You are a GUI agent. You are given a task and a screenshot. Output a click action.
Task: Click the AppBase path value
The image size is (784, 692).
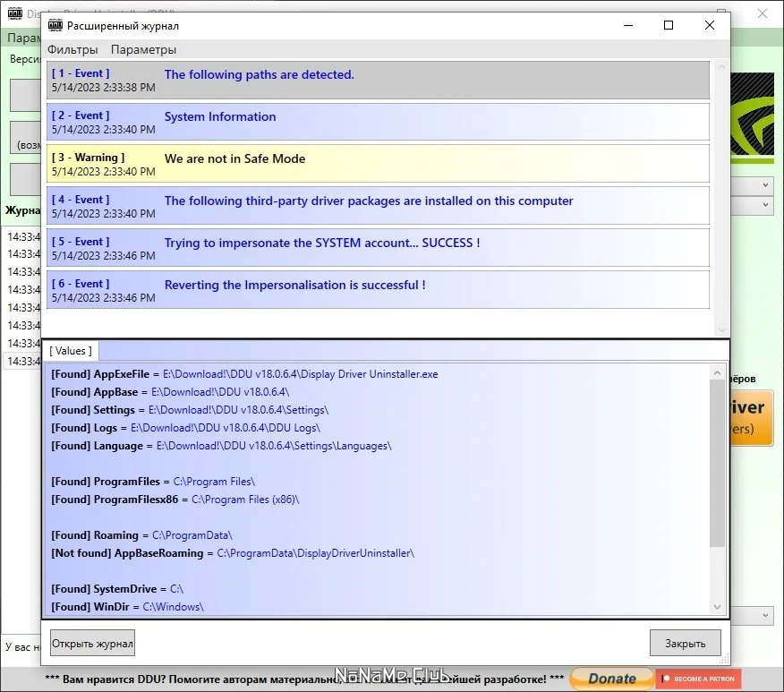[x=220, y=392]
